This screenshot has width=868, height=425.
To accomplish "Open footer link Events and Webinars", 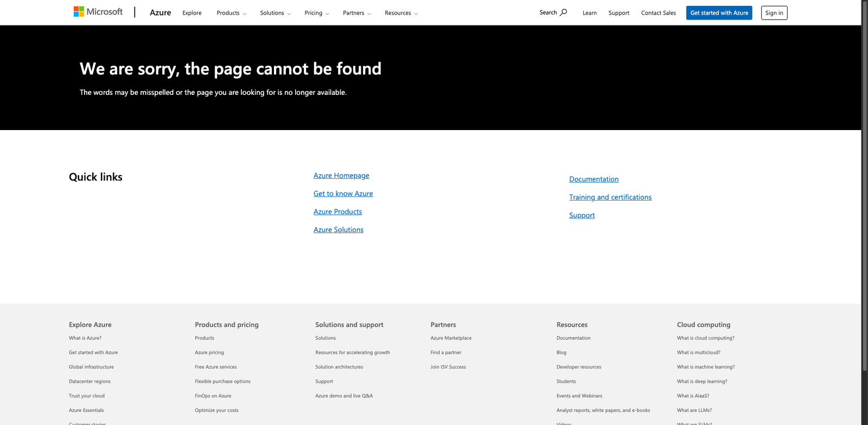I will (579, 396).
